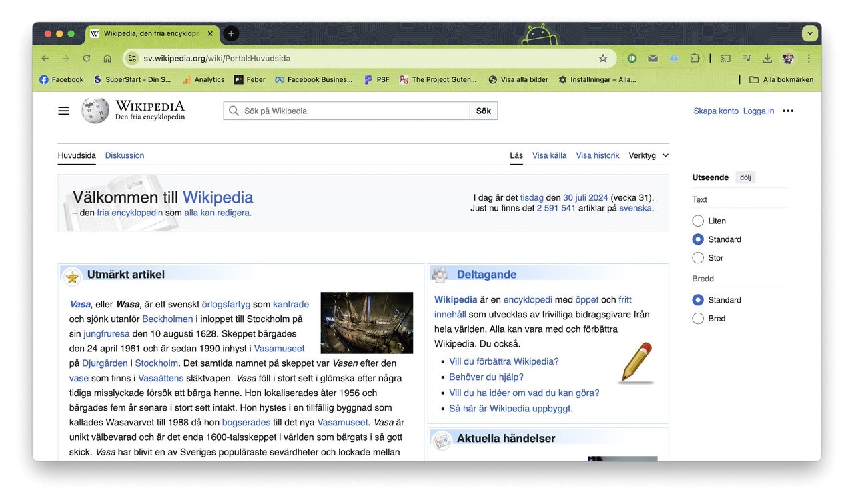Bookmark this page with the star icon
Viewport: 854px width, 504px height.
(x=603, y=58)
